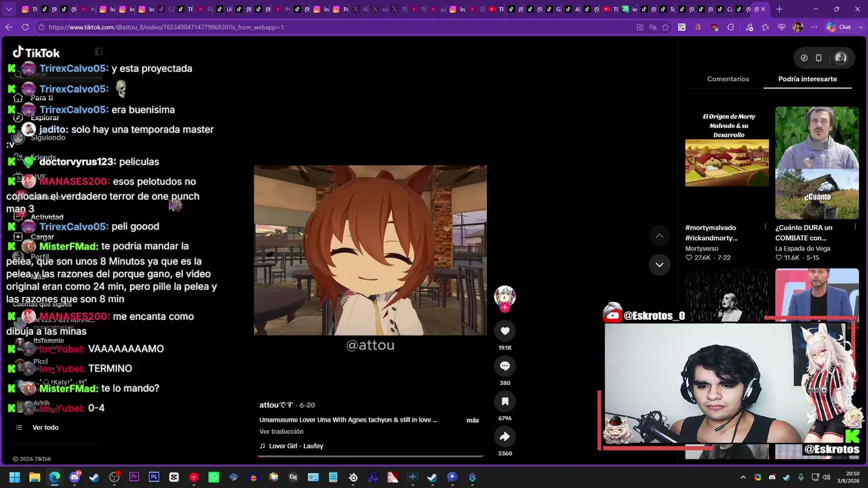This screenshot has width=868, height=488.
Task: Open attou's profile avatar beside the video
Action: (x=505, y=296)
